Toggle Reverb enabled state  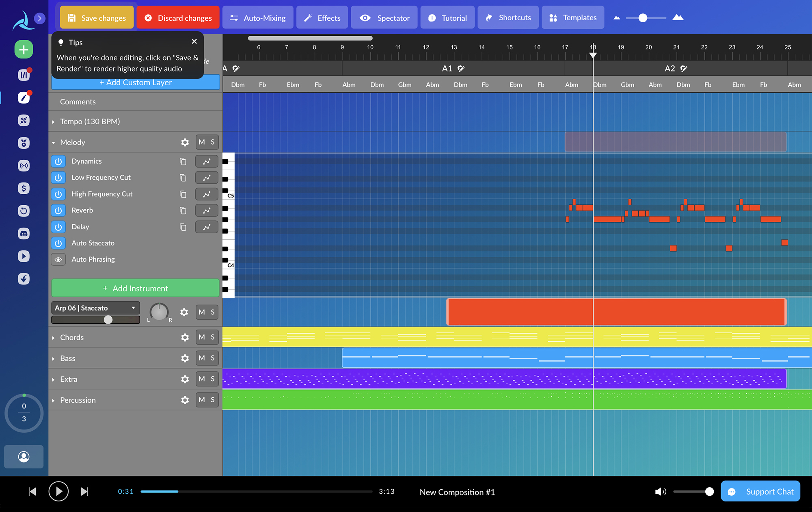(x=59, y=209)
